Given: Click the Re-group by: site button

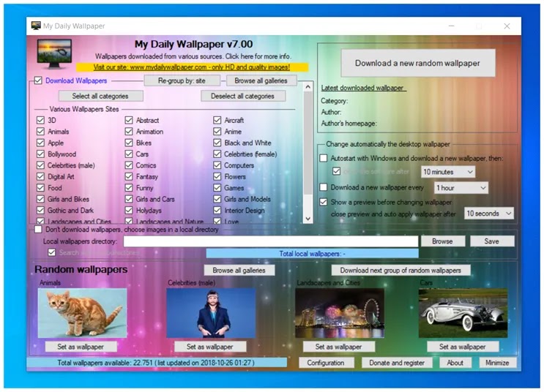Looking at the screenshot, I should click(182, 80).
